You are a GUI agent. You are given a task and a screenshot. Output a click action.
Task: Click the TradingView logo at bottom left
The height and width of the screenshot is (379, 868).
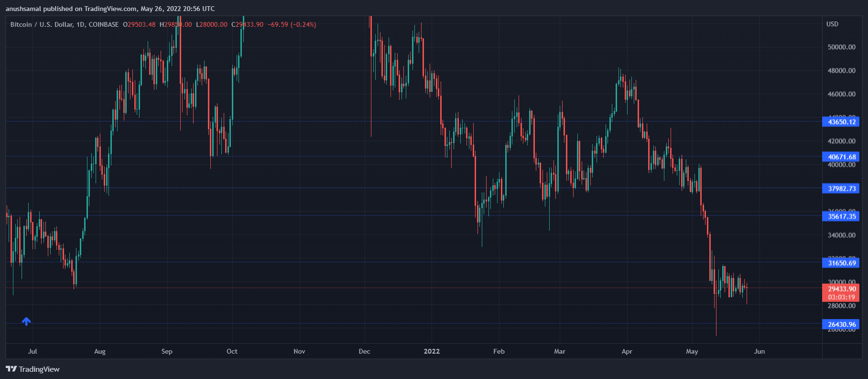(33, 369)
